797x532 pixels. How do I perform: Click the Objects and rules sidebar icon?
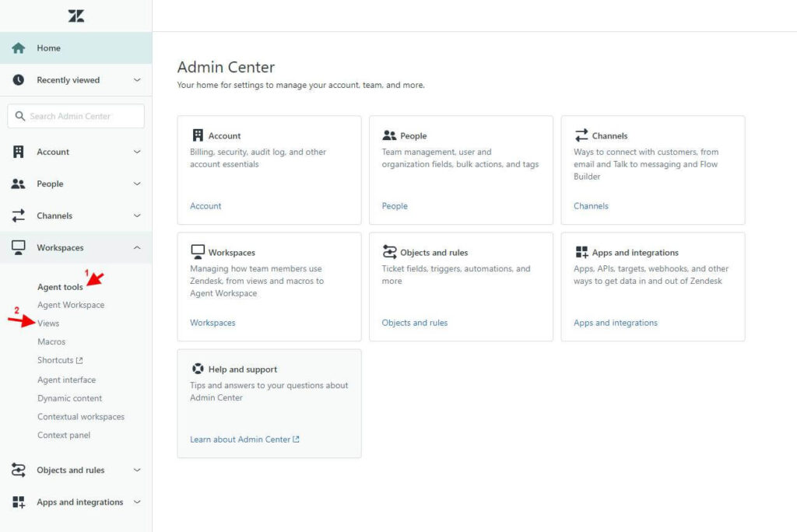pyautogui.click(x=19, y=470)
